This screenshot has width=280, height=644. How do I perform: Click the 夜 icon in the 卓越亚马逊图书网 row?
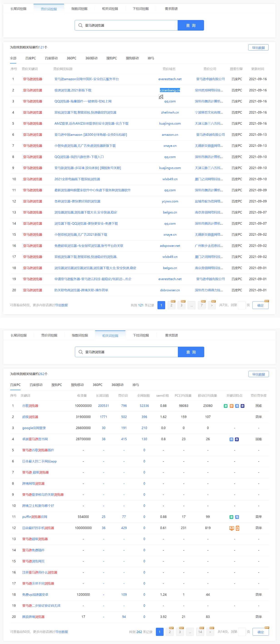[237, 439]
